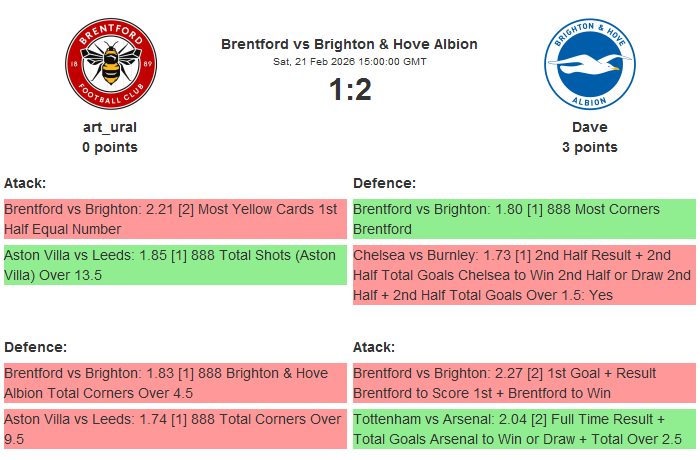Open the Brentford vs Brighton match title
Screen dimensions: 700x460
[349, 44]
